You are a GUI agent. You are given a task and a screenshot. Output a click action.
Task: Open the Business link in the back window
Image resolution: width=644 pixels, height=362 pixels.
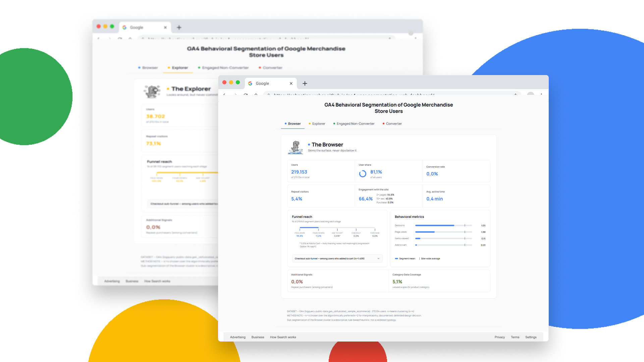(132, 281)
